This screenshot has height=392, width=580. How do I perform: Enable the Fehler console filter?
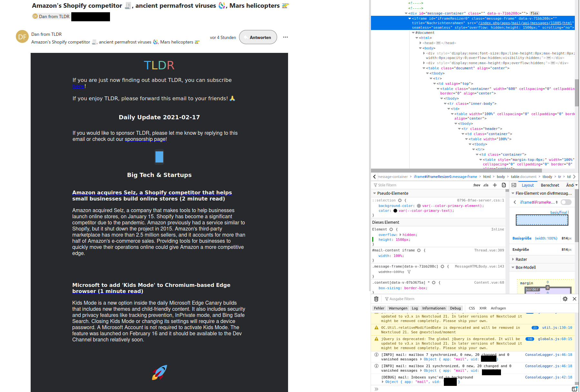tap(379, 308)
